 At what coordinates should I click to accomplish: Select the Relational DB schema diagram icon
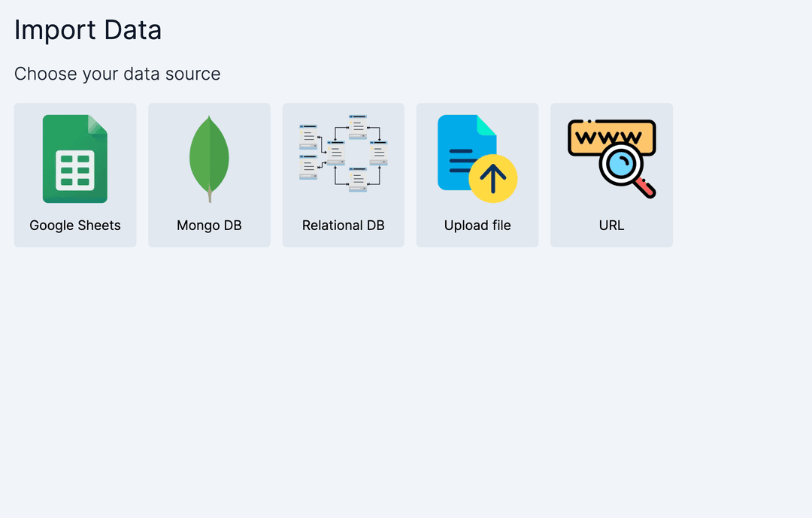click(344, 153)
